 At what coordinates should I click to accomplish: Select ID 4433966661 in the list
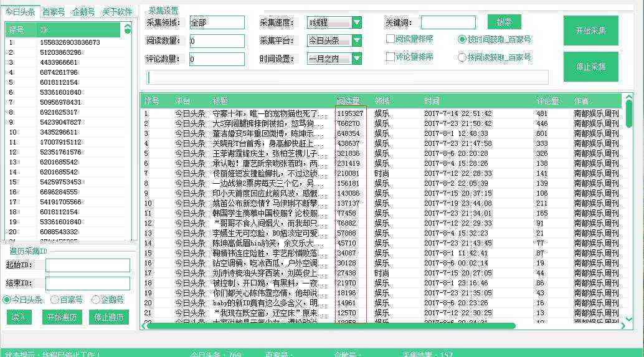tap(59, 62)
